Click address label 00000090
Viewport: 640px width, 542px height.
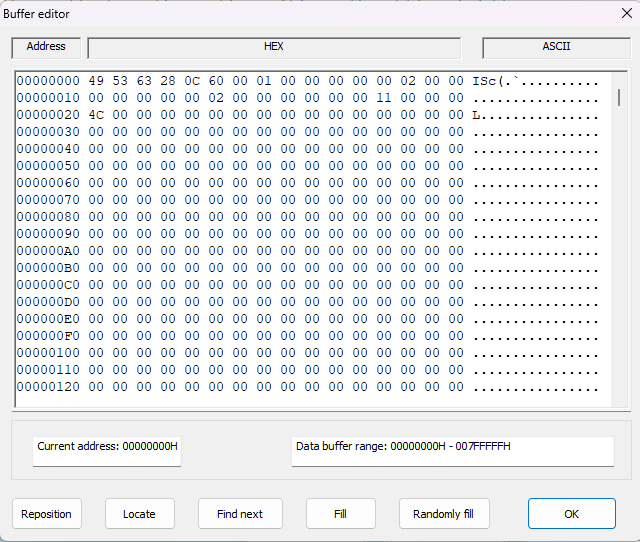[x=48, y=234]
